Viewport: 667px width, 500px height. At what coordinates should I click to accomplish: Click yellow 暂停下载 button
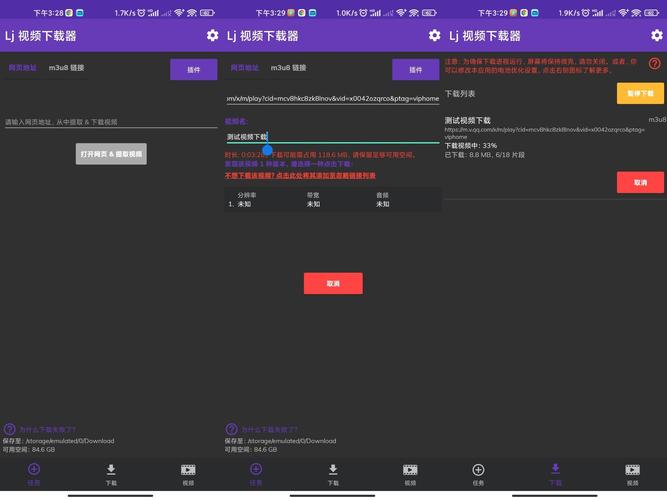[640, 93]
